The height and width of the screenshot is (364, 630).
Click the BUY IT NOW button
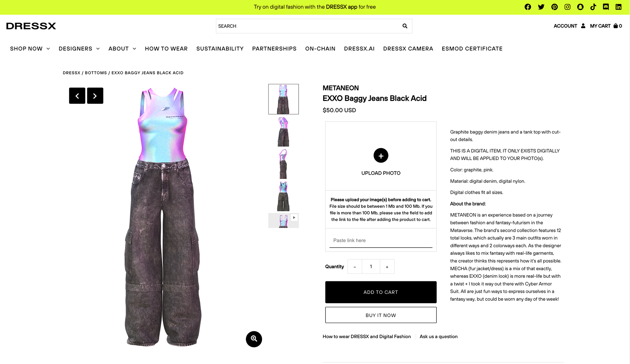[x=381, y=315]
